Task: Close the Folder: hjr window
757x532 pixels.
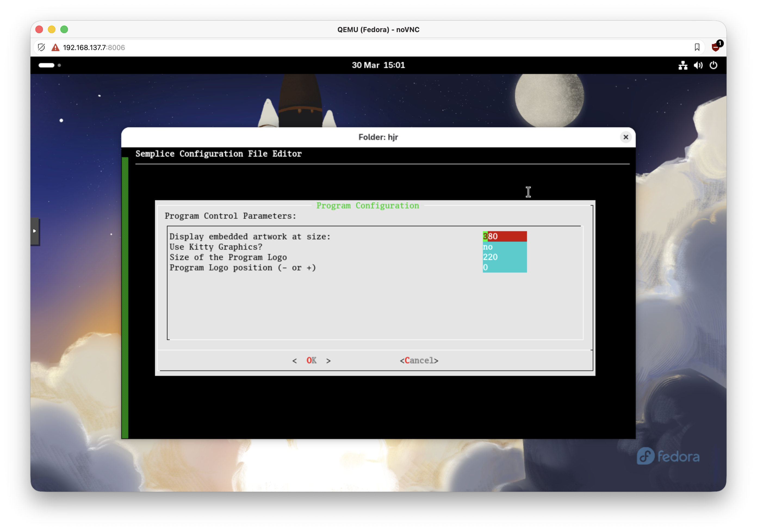Action: click(x=625, y=137)
